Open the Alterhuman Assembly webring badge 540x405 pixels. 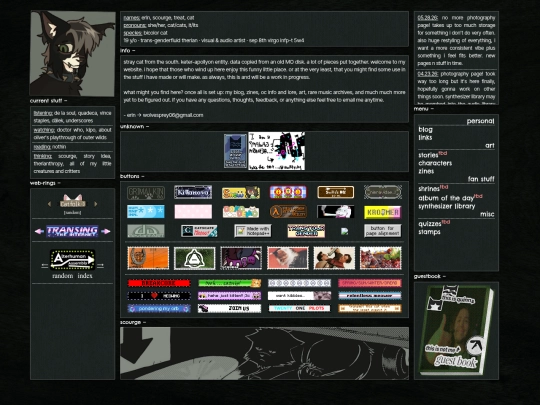pyautogui.click(x=72, y=260)
